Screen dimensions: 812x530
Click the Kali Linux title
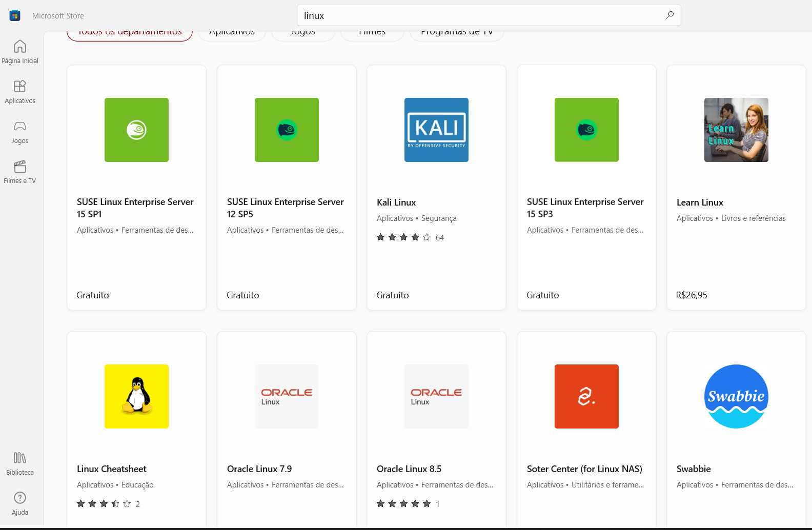coord(396,202)
